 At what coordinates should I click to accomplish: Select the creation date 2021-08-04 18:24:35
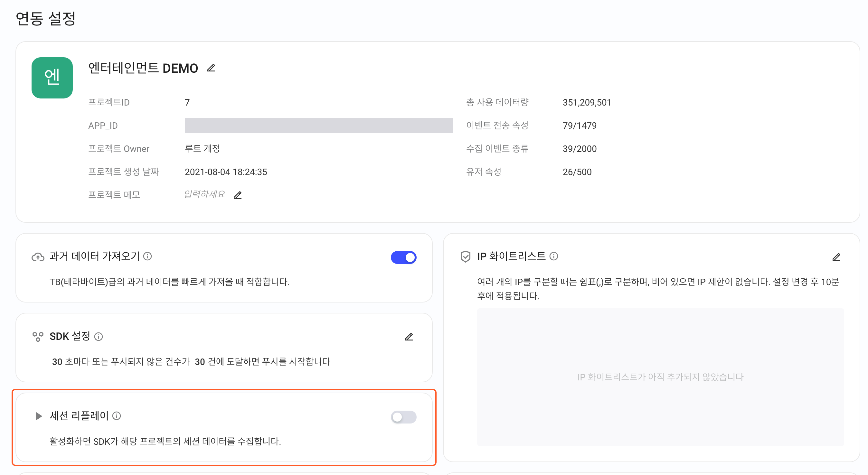pyautogui.click(x=226, y=172)
